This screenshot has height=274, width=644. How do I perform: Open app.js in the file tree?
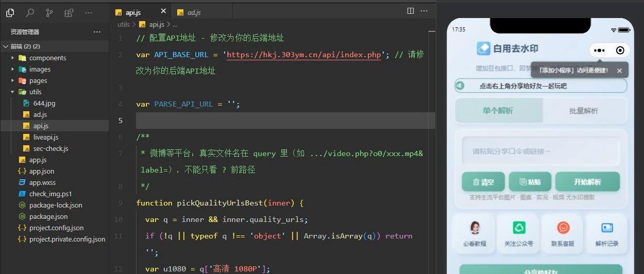(38, 160)
